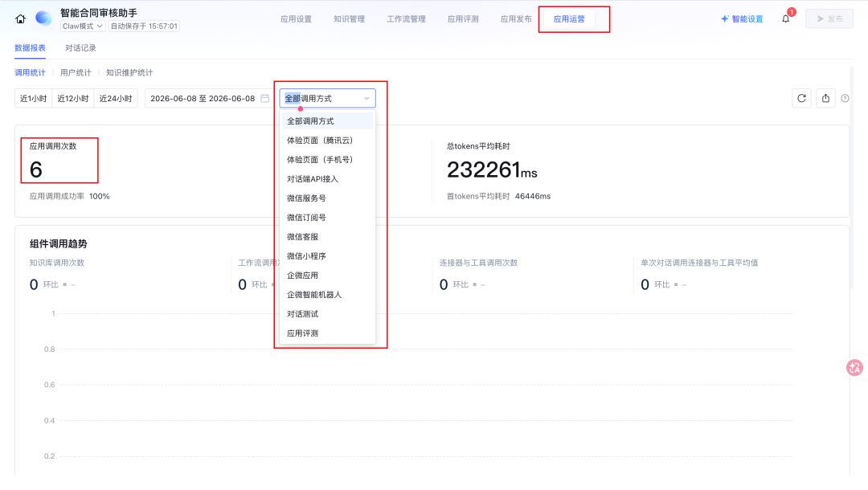
Task: Choose 对话测试 option
Action: coord(327,314)
